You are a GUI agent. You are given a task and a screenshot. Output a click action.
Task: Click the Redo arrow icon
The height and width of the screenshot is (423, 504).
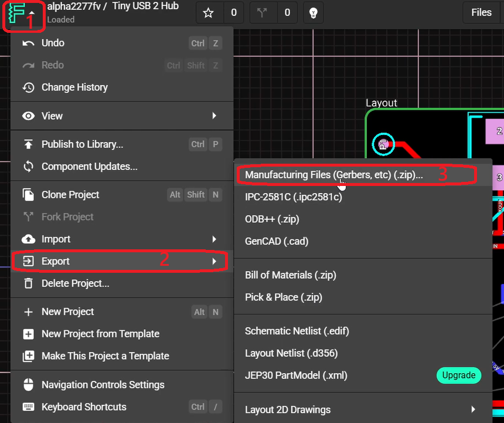(28, 65)
